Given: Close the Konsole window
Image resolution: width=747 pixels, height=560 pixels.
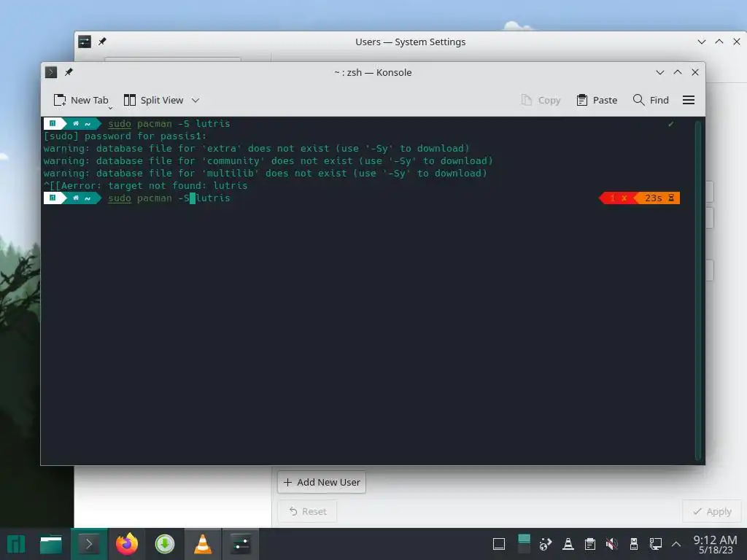Looking at the screenshot, I should point(695,72).
